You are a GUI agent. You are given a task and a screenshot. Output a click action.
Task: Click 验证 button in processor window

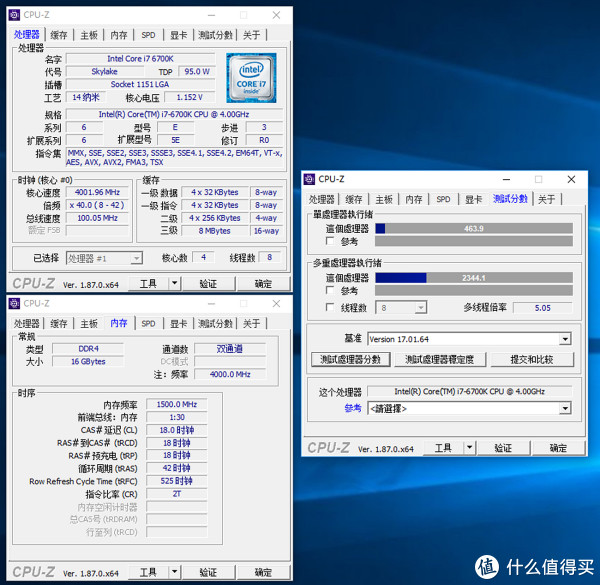point(208,284)
